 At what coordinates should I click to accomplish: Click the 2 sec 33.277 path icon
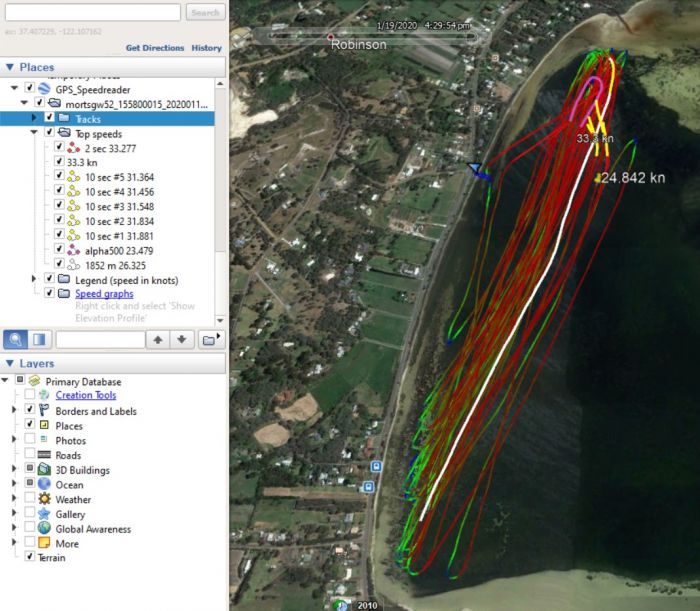coord(74,148)
